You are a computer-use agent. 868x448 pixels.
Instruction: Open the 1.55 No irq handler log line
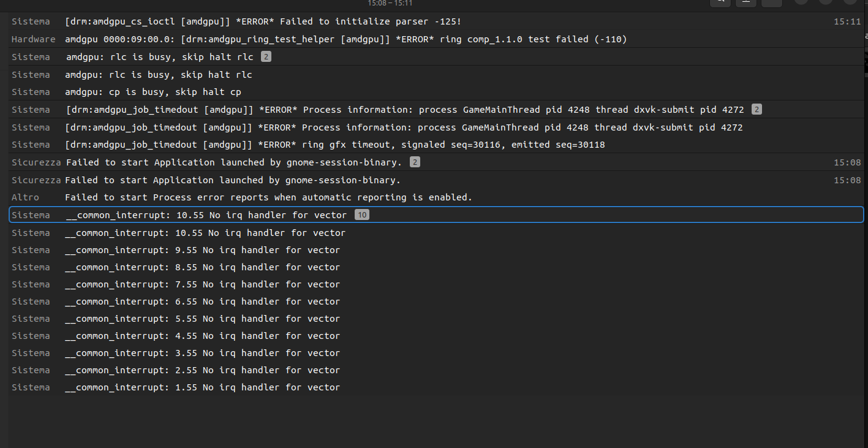point(202,387)
